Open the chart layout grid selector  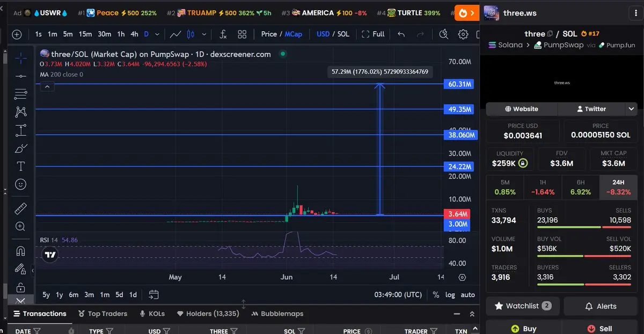click(x=242, y=34)
